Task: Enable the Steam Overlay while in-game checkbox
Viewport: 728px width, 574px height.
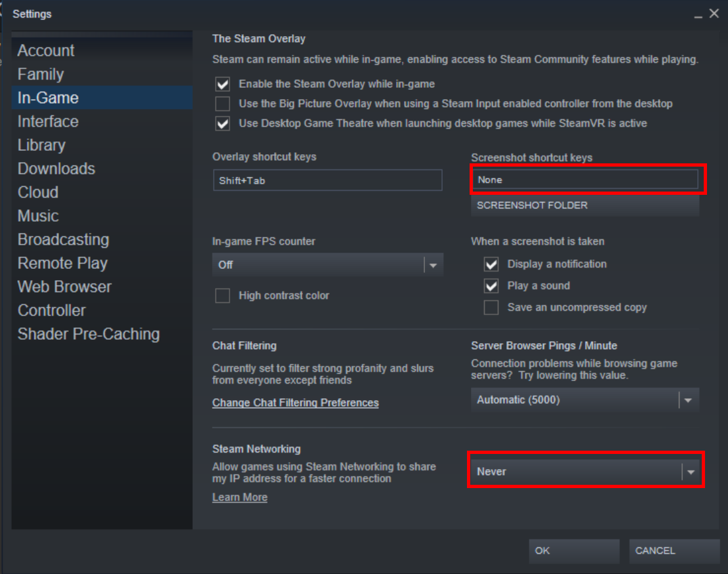Action: click(223, 84)
